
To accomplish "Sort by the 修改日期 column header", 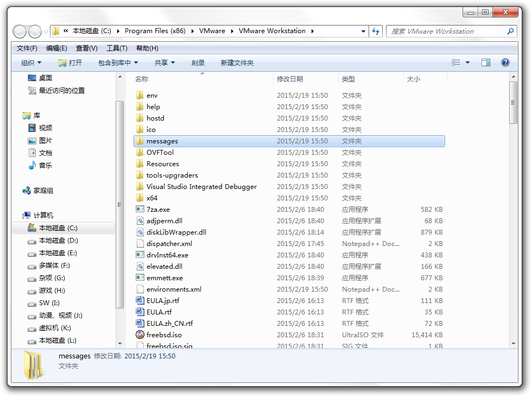I will 290,79.
